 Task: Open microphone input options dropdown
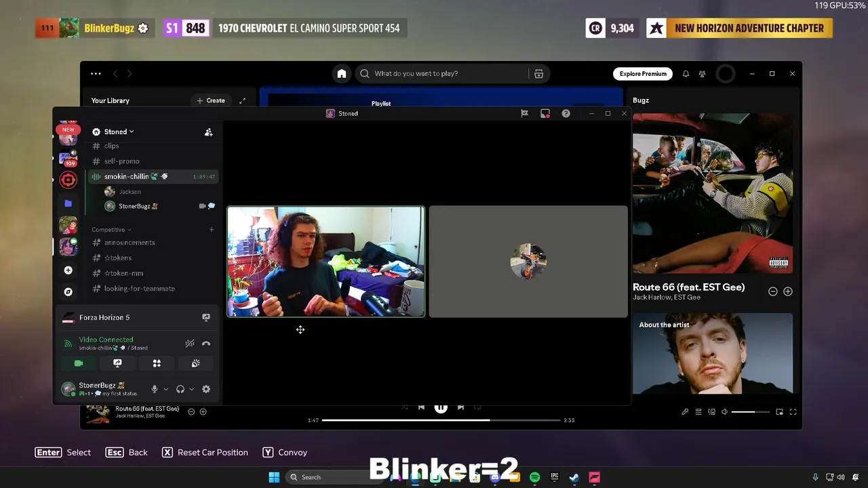(x=165, y=389)
